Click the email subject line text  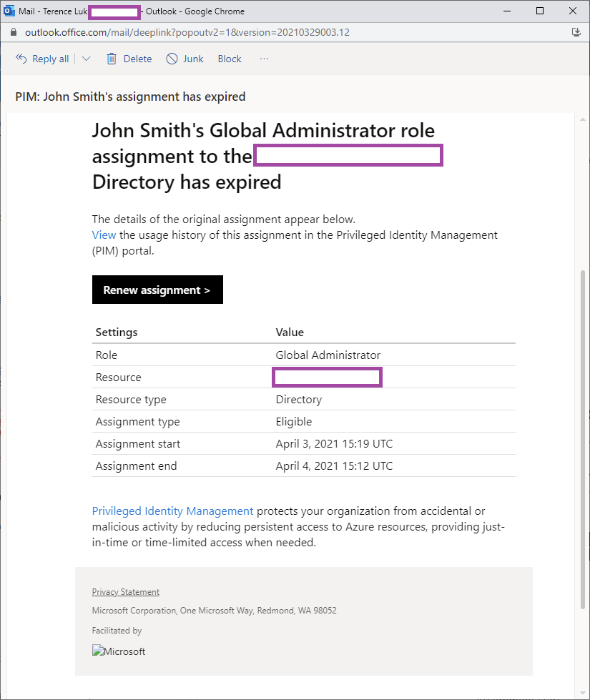click(130, 97)
